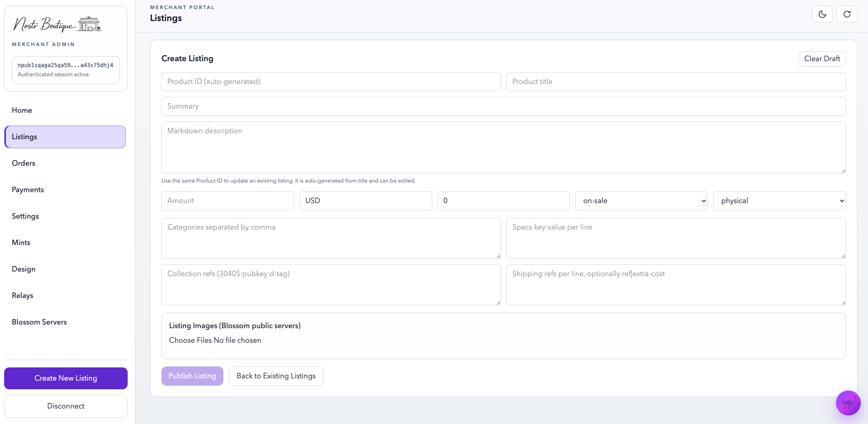This screenshot has height=424, width=868.
Task: Click the 'MERCHANT PORTAL' header label
Action: pyautogui.click(x=182, y=7)
